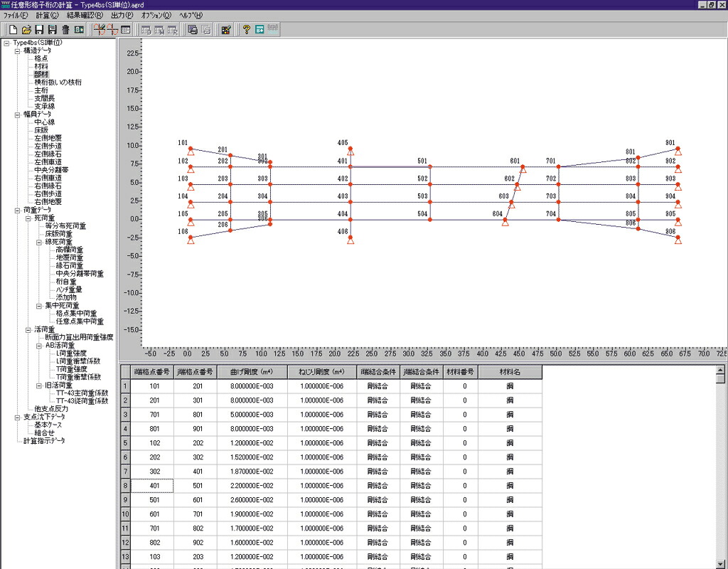This screenshot has height=569, width=728.
Task: Click the trash can delete icon
Action: (65, 30)
